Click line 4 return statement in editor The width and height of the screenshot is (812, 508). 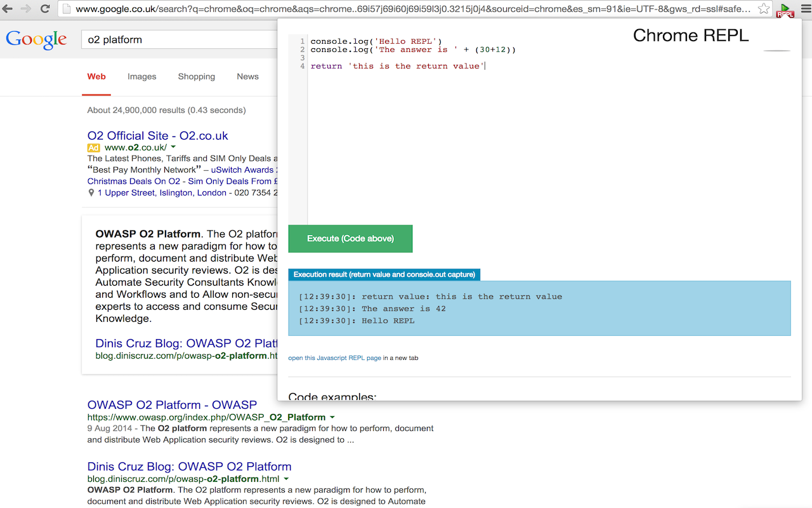[398, 66]
